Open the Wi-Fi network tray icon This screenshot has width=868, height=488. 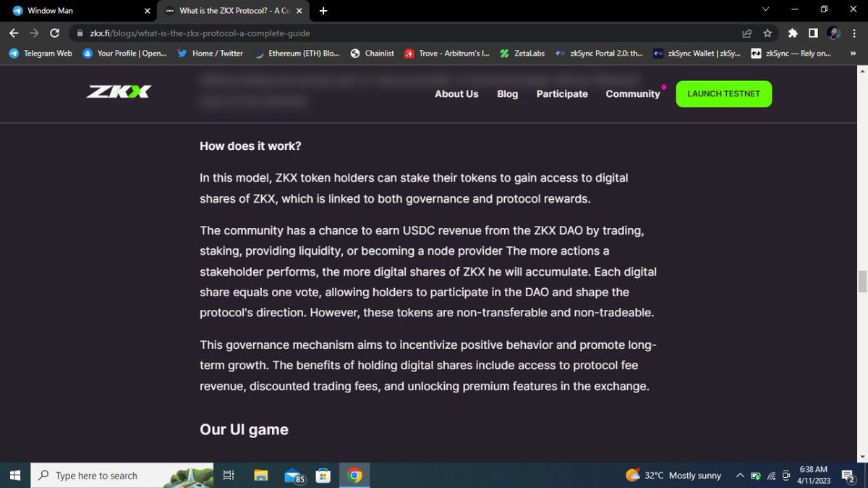point(771,476)
